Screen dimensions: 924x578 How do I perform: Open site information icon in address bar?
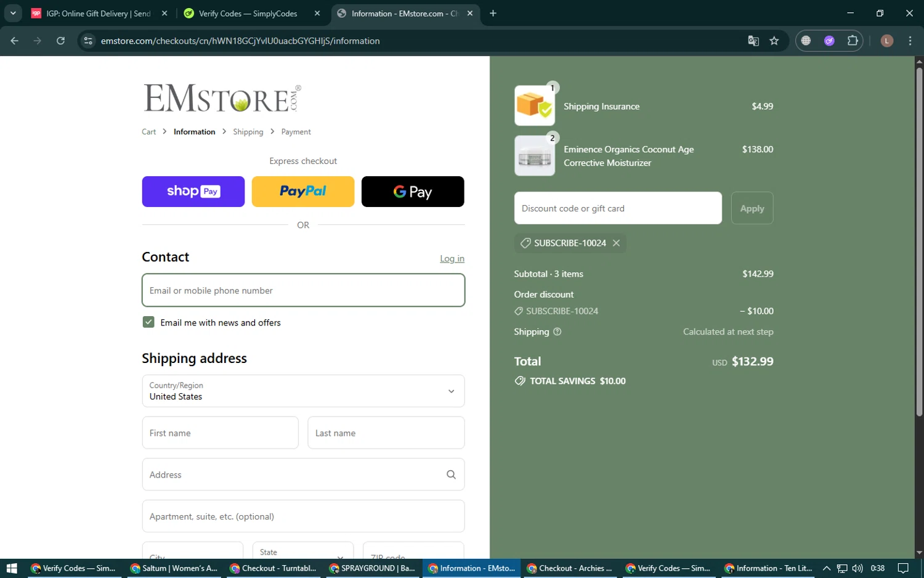88,41
